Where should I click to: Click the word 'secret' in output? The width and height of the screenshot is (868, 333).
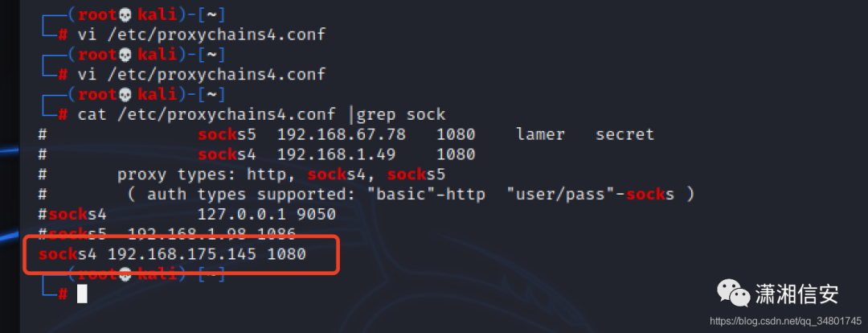[624, 134]
